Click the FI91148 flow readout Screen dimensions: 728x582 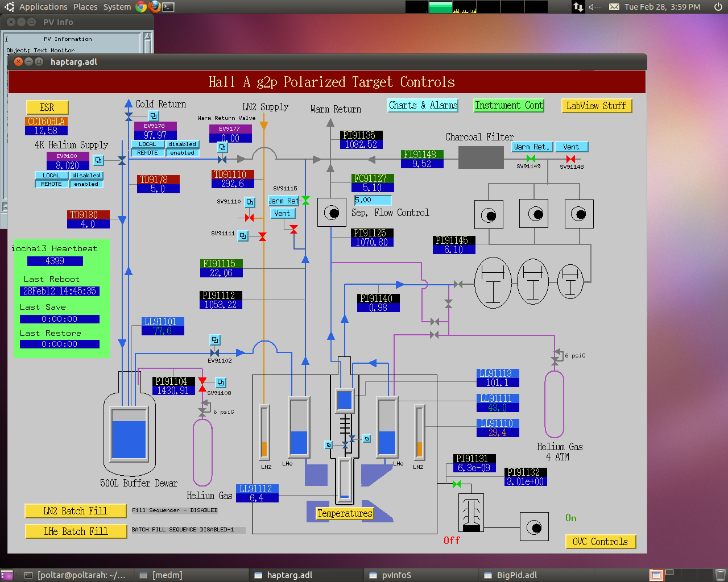click(x=422, y=159)
